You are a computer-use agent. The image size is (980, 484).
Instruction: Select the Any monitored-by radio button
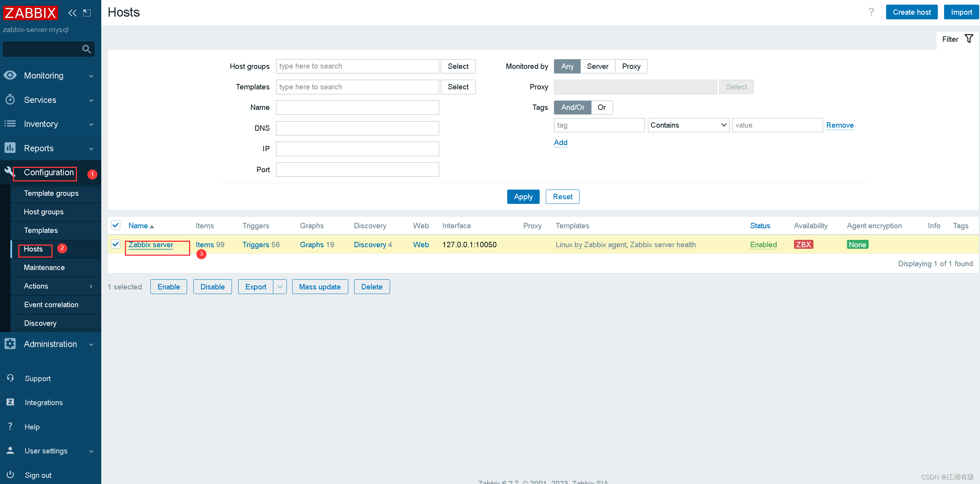point(566,66)
